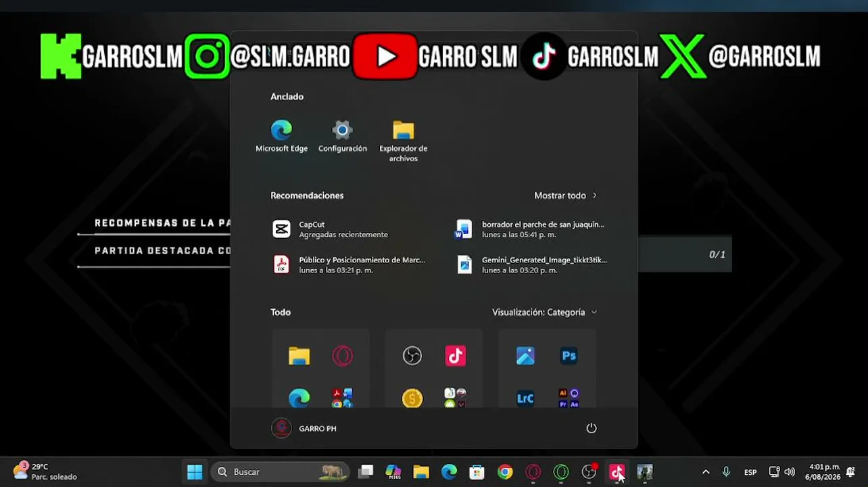Click the power button in the Start menu
This screenshot has height=487, width=868.
coord(591,428)
